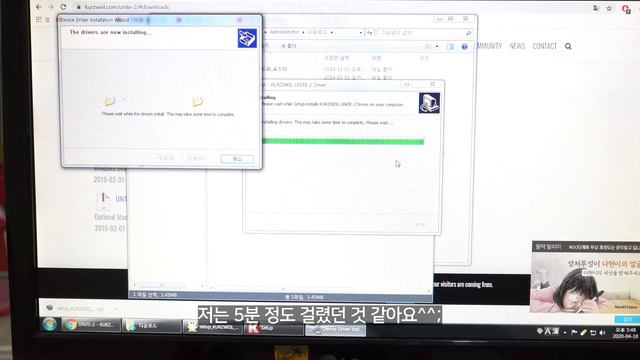640x360 pixels.
Task: Open the COMMUNITY menu on Kurzweil site
Action: click(489, 46)
